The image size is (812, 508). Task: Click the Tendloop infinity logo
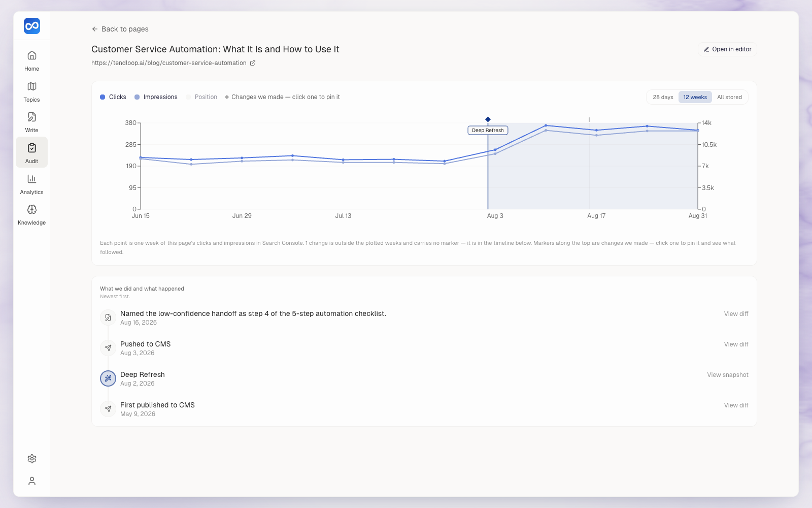32,26
